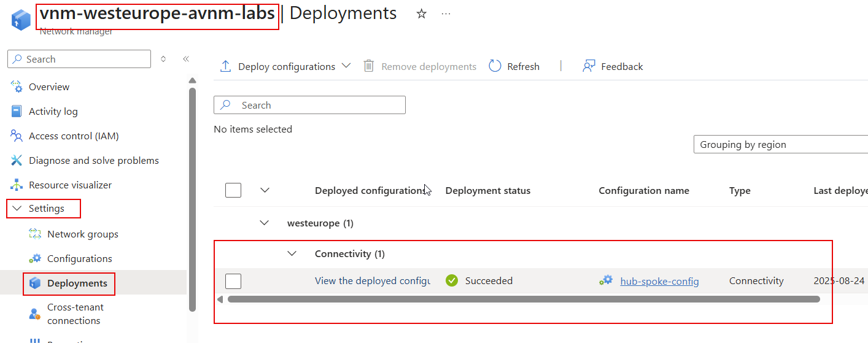The image size is (868, 343).
Task: Sort by the Configuration name column header
Action: tap(644, 191)
